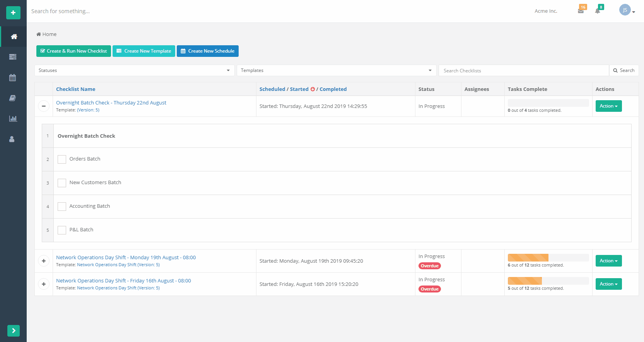This screenshot has height=342, width=644.
Task: Check the Orders Batch task checkbox
Action: (62, 159)
